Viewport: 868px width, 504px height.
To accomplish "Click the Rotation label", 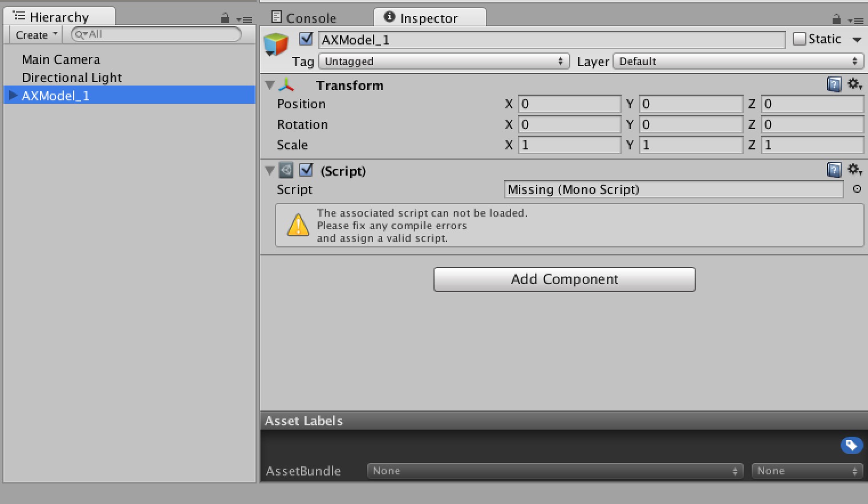I will coord(302,124).
